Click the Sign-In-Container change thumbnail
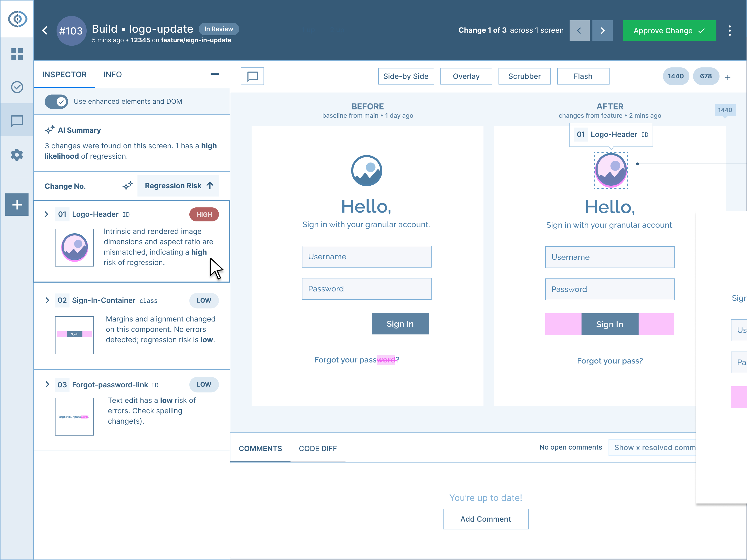 (74, 335)
